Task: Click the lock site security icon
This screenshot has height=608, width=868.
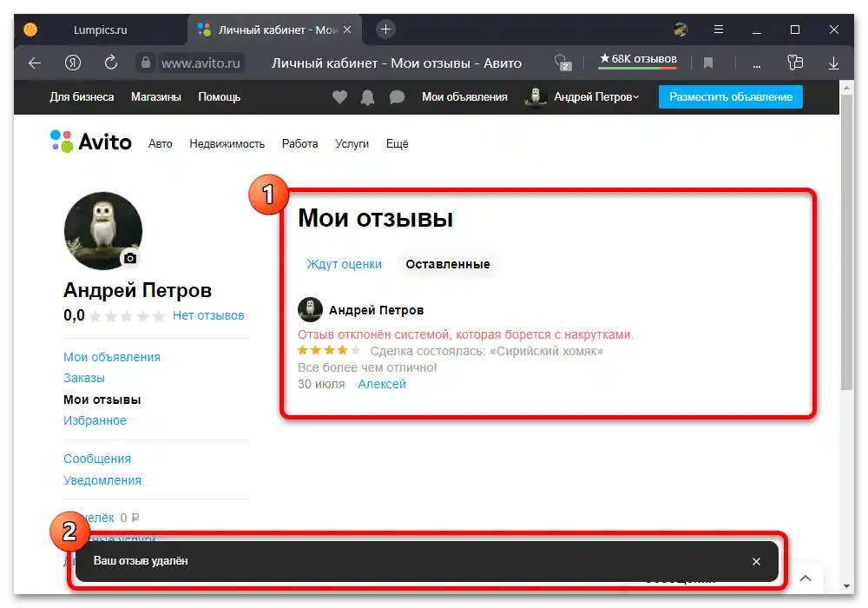Action: tap(146, 63)
